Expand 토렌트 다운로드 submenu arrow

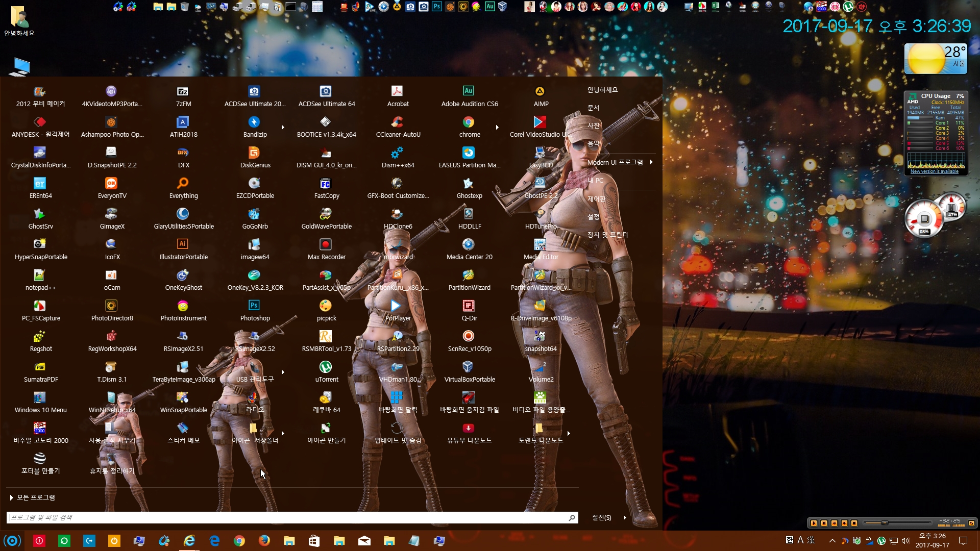pyautogui.click(x=569, y=434)
